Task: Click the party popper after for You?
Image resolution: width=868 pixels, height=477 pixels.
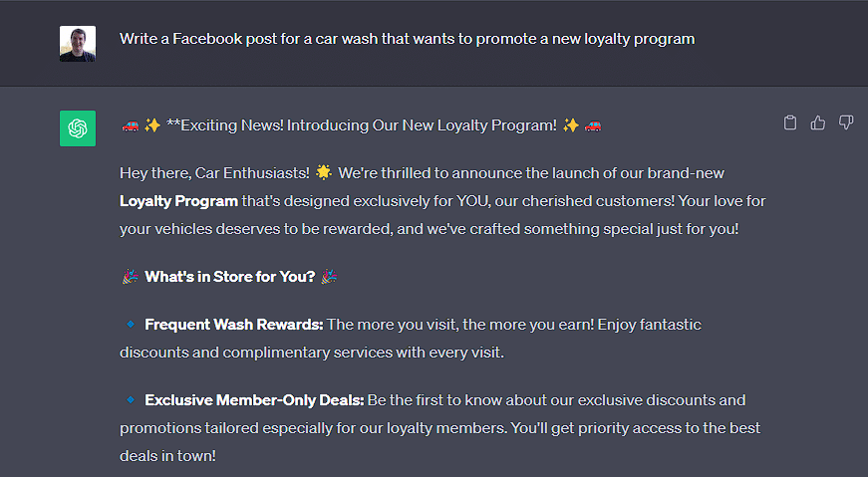Action: pyautogui.click(x=329, y=276)
